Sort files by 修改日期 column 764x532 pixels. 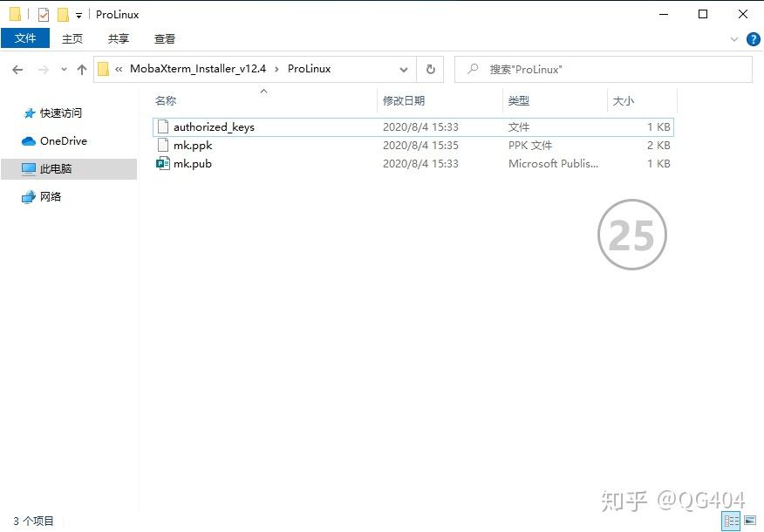pos(404,101)
